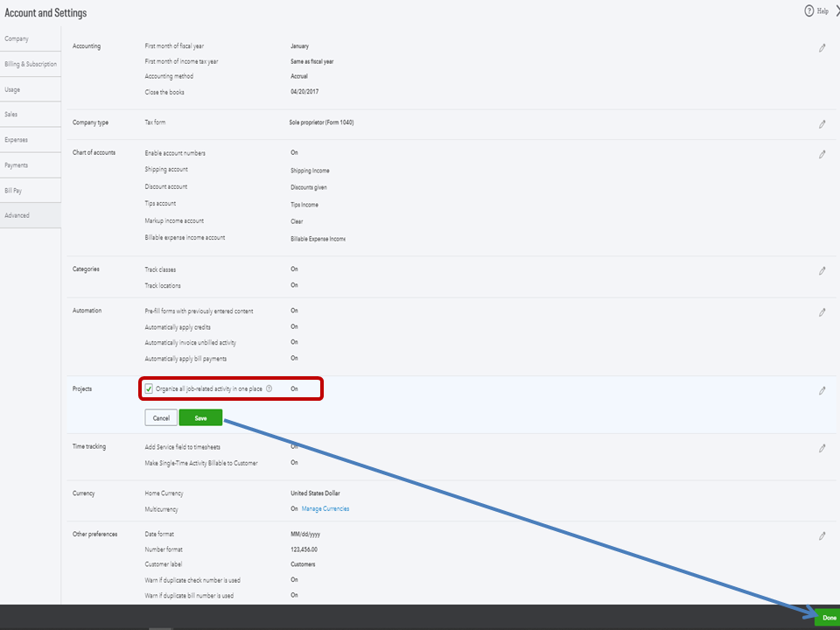Screen dimensions: 840x630
Task: Switch to the Expenses settings tab
Action: [x=31, y=140]
